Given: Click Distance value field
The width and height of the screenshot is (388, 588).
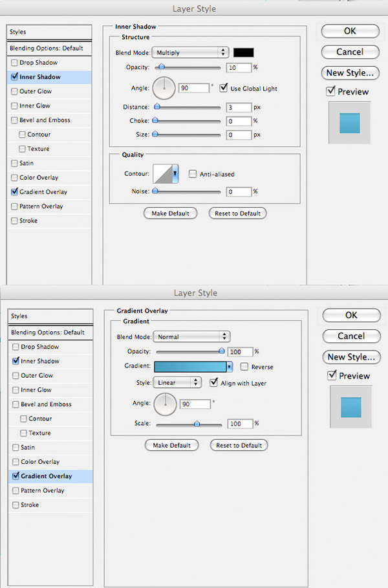Looking at the screenshot, I should coord(239,107).
